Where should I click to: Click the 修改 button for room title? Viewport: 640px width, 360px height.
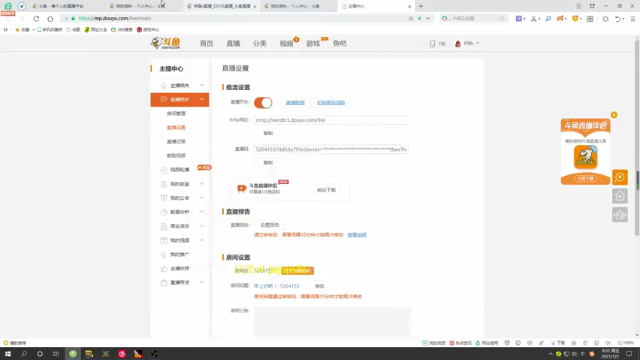point(320,286)
